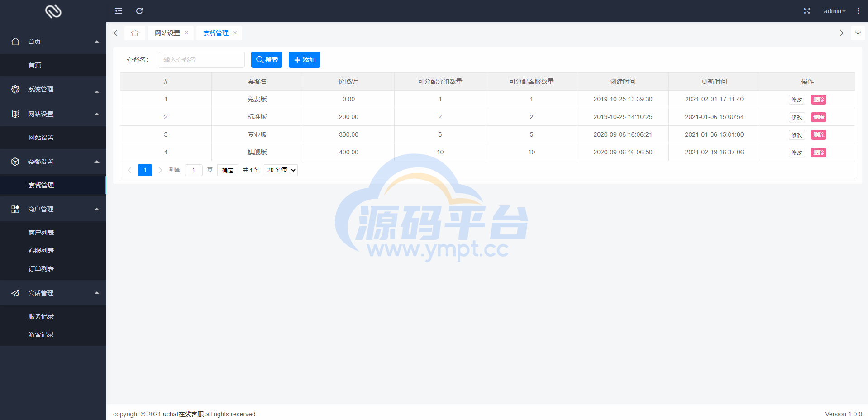The width and height of the screenshot is (868, 420).
Task: Collapse the 网站设置 menu group
Action: click(x=97, y=114)
